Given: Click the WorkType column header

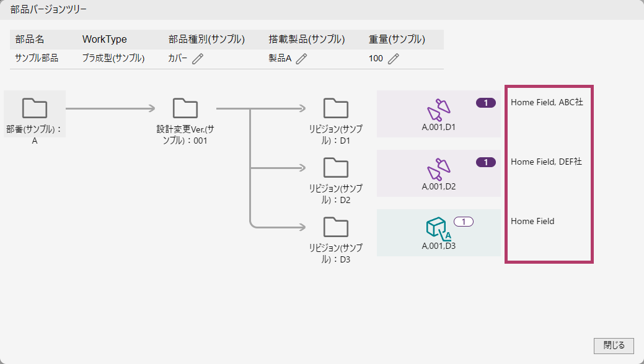Looking at the screenshot, I should [x=104, y=40].
